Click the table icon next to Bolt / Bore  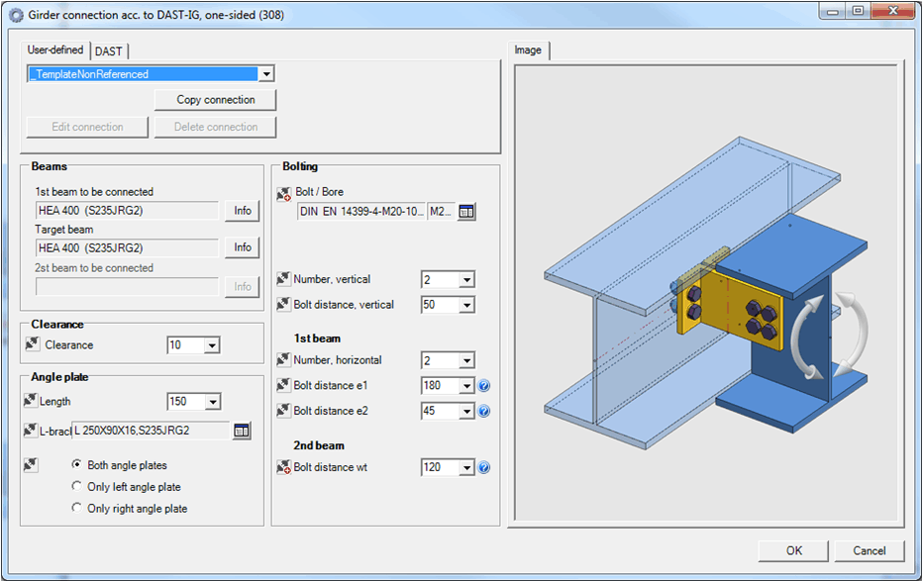pyautogui.click(x=466, y=212)
